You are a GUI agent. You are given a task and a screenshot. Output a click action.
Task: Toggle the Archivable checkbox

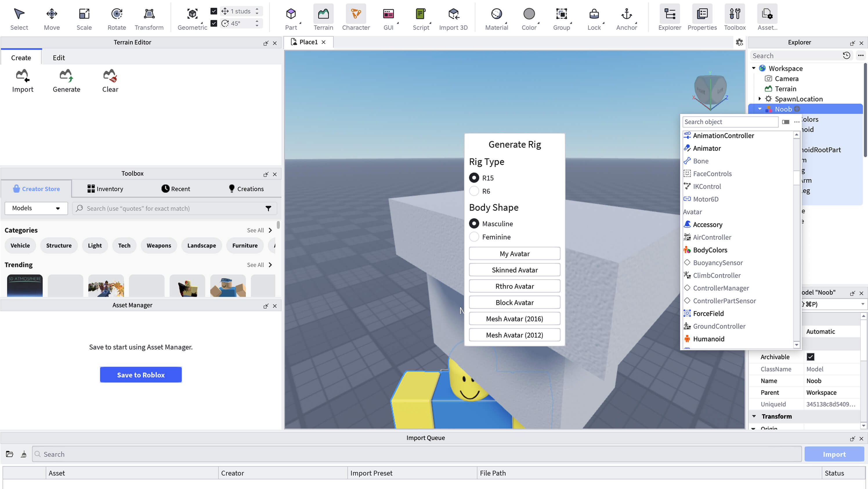(x=810, y=357)
